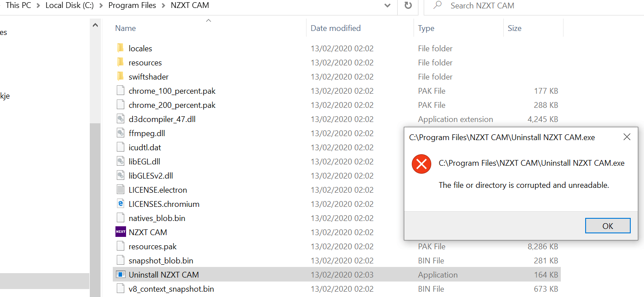Expand the Program Files breadcrumb chevron
Image resolution: width=644 pixels, height=297 pixels.
pyautogui.click(x=163, y=6)
